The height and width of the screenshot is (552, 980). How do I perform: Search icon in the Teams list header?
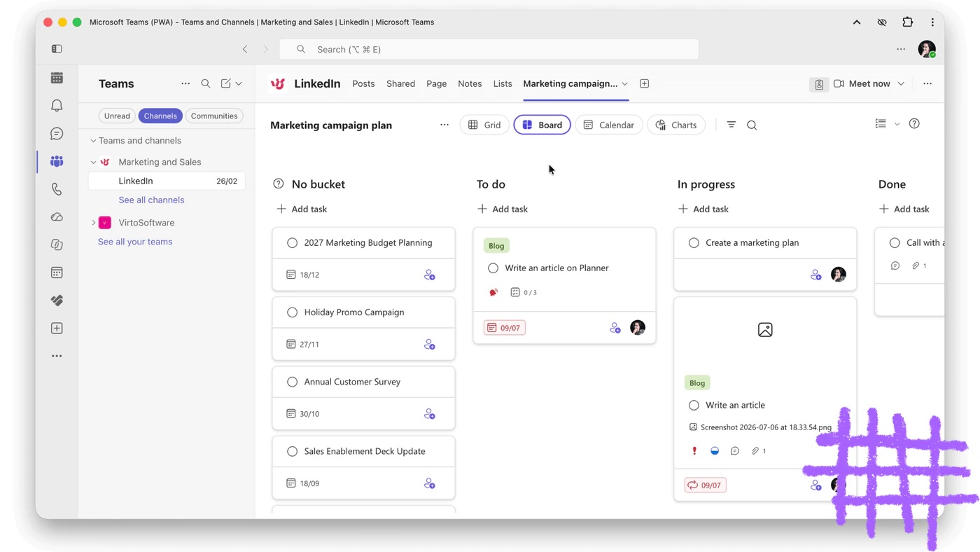point(206,83)
